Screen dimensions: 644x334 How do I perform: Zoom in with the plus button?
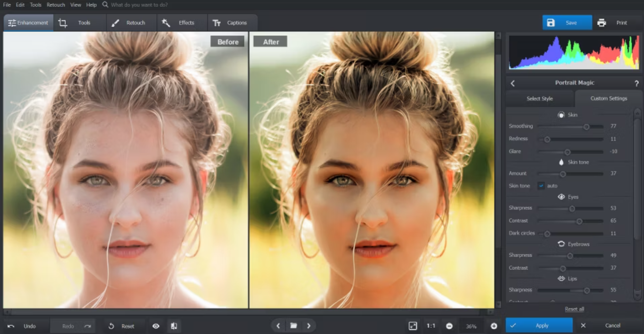494,326
